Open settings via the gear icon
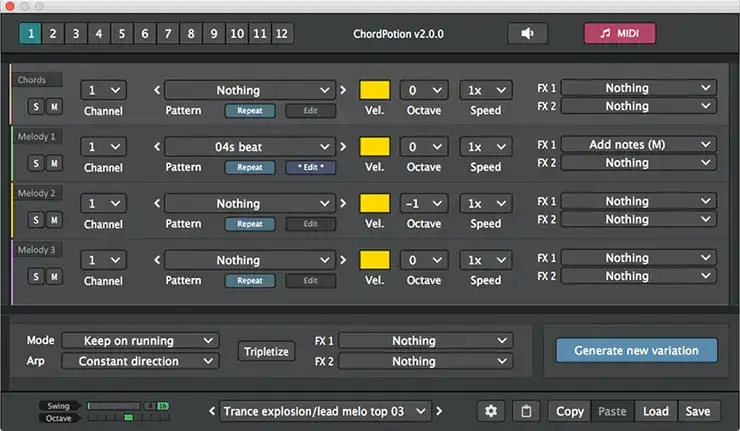Screen dimensions: 740x431 [491, 411]
